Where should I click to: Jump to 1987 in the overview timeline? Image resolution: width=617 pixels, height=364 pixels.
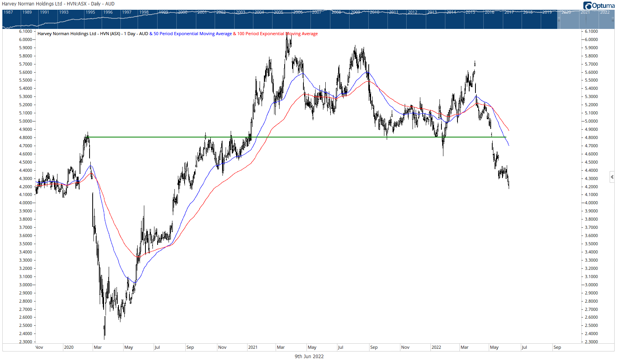point(8,12)
